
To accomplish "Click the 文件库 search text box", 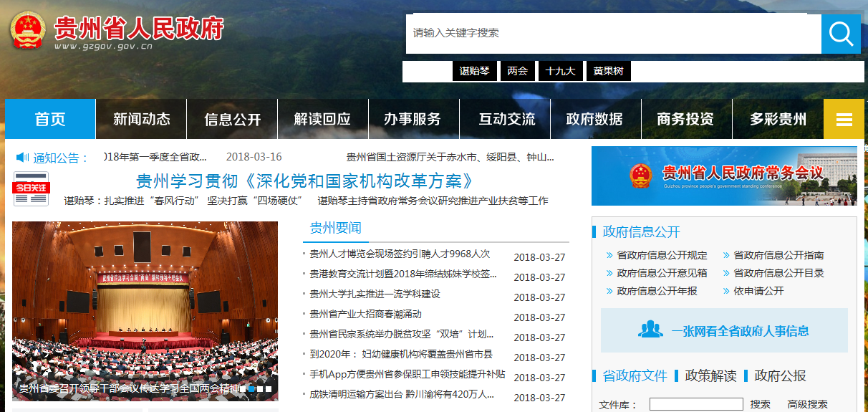I will point(695,404).
